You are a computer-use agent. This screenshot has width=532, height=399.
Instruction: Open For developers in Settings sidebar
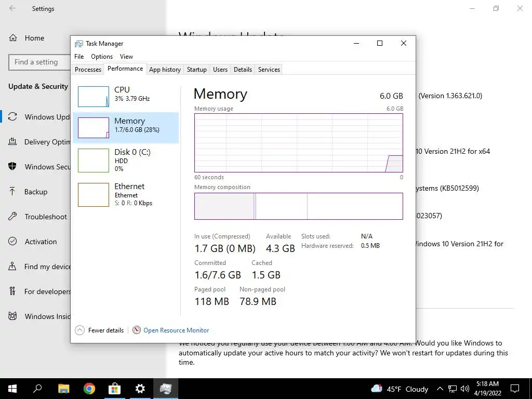(x=39, y=291)
